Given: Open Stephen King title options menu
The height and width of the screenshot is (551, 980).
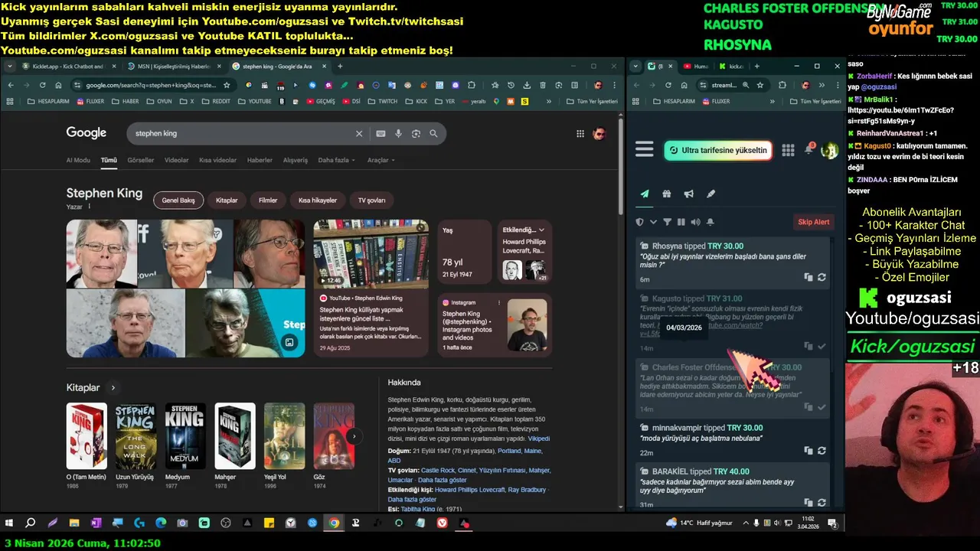Looking at the screenshot, I should (90, 207).
